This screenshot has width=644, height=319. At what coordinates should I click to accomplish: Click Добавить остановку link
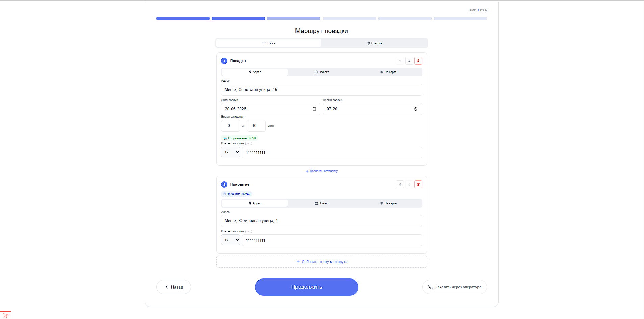click(x=321, y=171)
